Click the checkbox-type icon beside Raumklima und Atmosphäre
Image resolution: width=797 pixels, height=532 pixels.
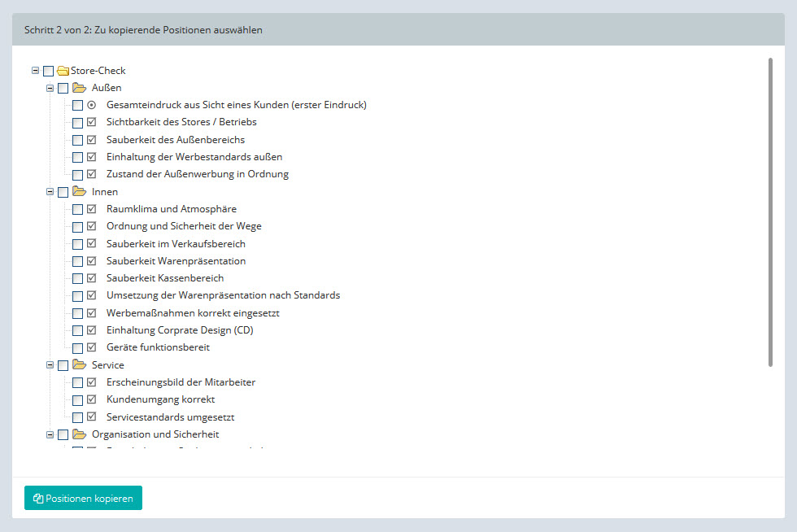pos(91,209)
